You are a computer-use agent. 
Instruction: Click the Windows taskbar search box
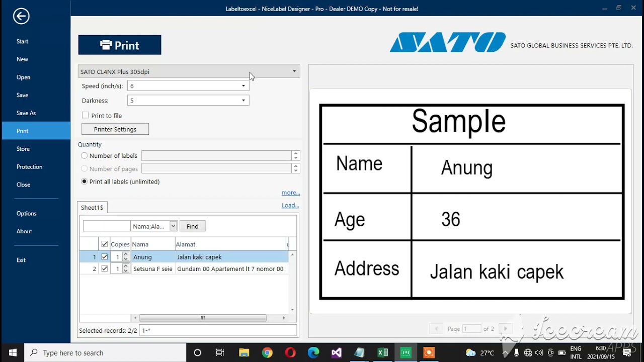tap(105, 353)
